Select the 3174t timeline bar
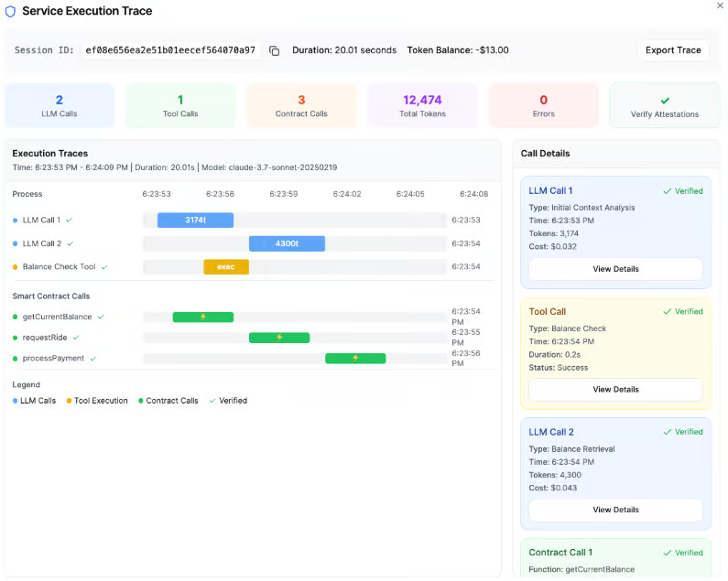 pos(195,221)
